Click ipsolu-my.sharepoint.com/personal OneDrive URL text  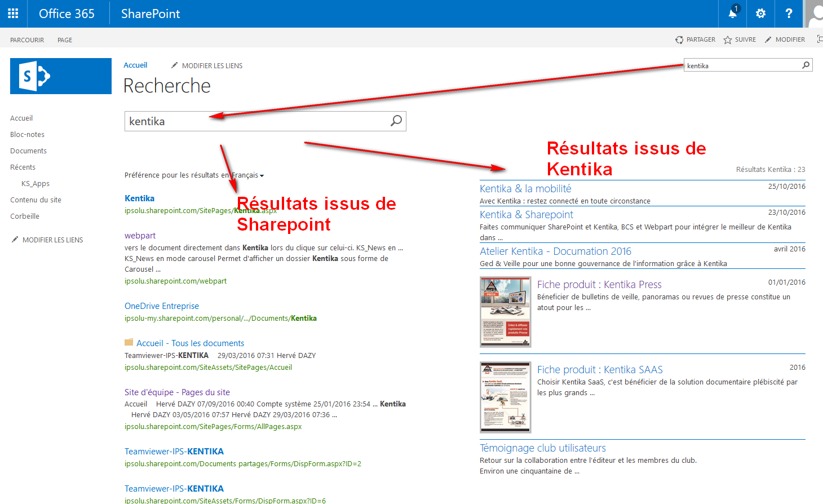(220, 319)
